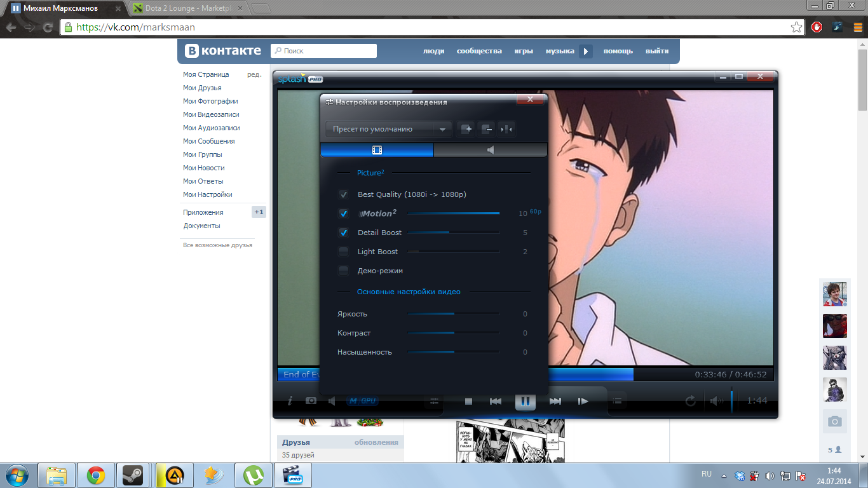
Task: Toggle repeat mode in Splash player
Action: pyautogui.click(x=690, y=401)
